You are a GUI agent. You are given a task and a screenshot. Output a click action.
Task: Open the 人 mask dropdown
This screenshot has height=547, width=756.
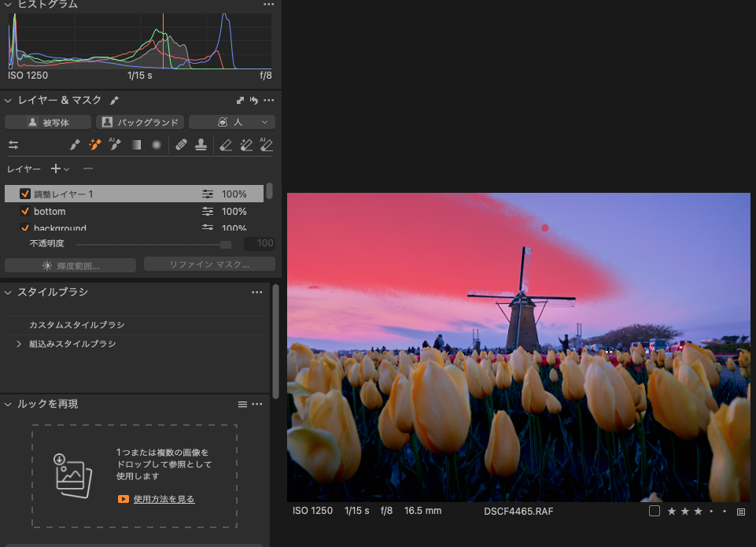(x=232, y=122)
